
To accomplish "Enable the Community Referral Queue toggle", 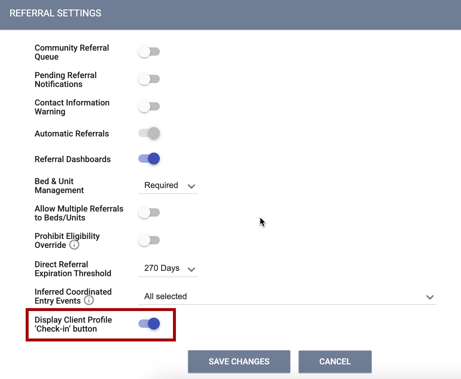I will [149, 52].
